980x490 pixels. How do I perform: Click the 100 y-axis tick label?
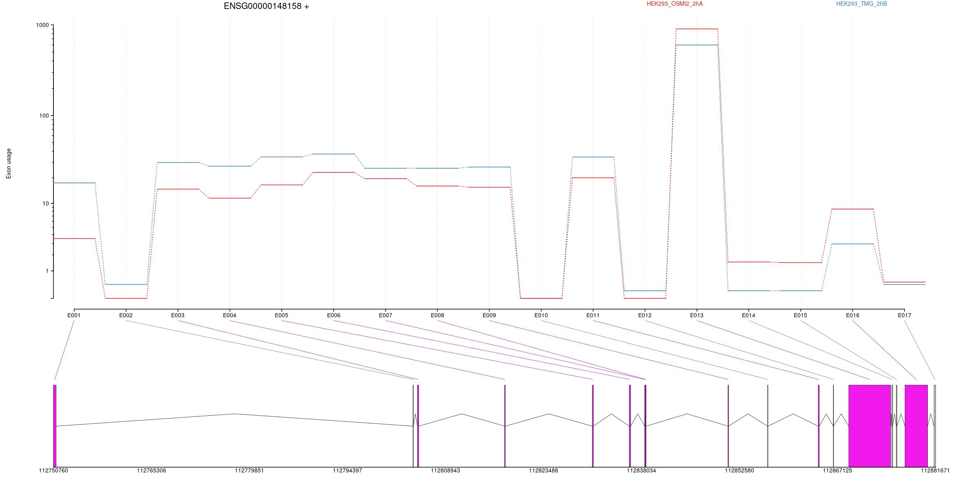pyautogui.click(x=44, y=116)
